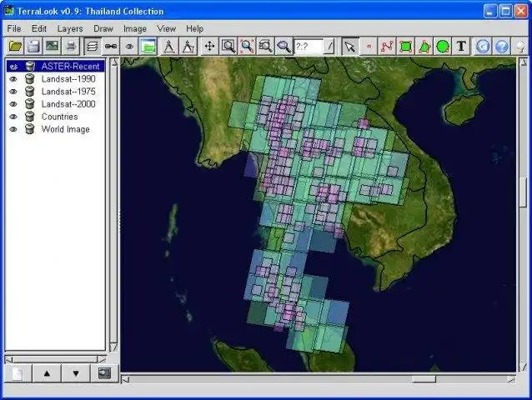Click the layer list scroll down arrow

[114, 347]
